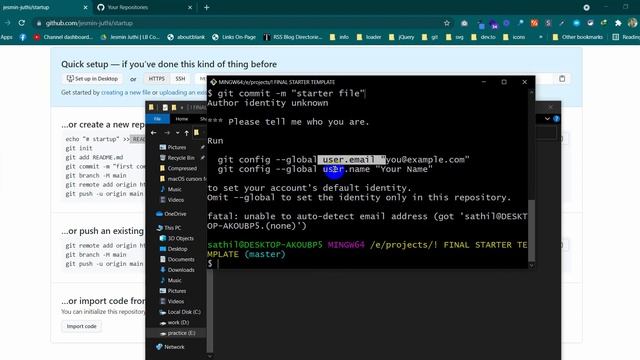Open the Other bookmarks folder
The image size is (640, 360).
point(578,37)
